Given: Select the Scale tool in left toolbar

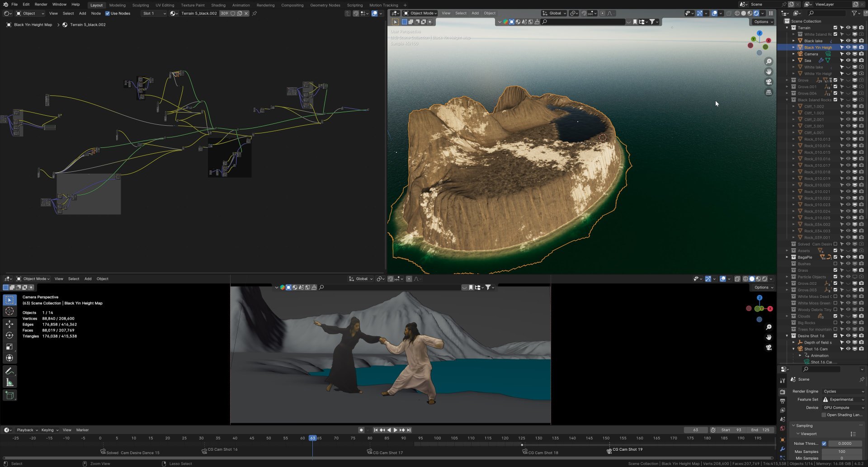Looking at the screenshot, I should 9,347.
